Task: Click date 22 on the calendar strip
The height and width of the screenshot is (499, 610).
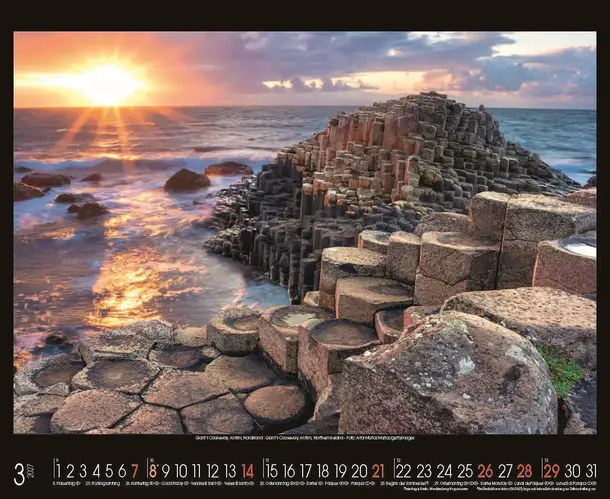Action: pos(403,471)
